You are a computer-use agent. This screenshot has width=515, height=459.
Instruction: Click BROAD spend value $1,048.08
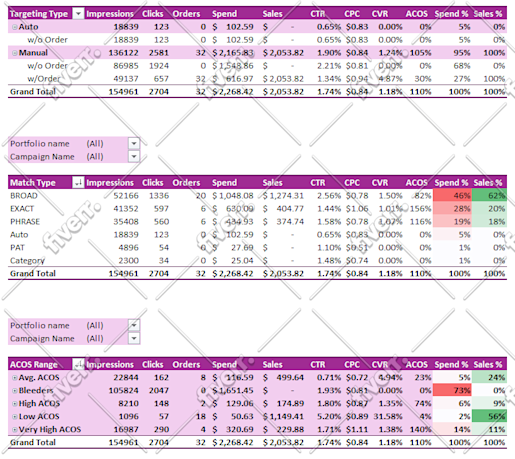(x=233, y=196)
